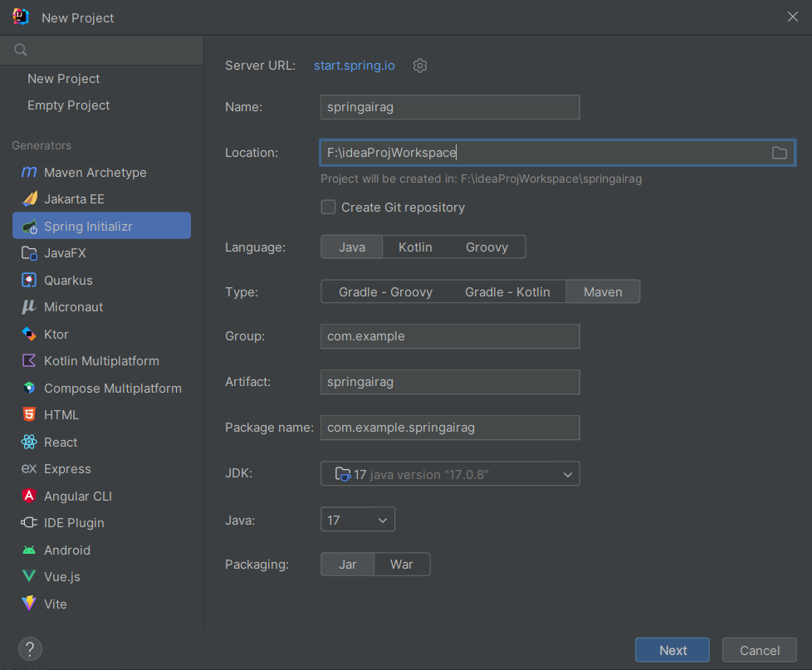
Task: Select the Compose Multiplatform label text
Action: pyautogui.click(x=113, y=389)
